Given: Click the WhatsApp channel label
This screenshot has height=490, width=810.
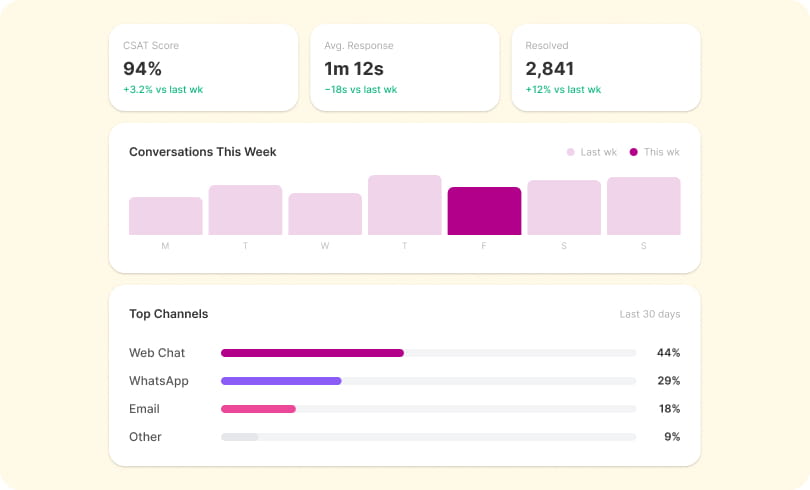Looking at the screenshot, I should [x=159, y=381].
